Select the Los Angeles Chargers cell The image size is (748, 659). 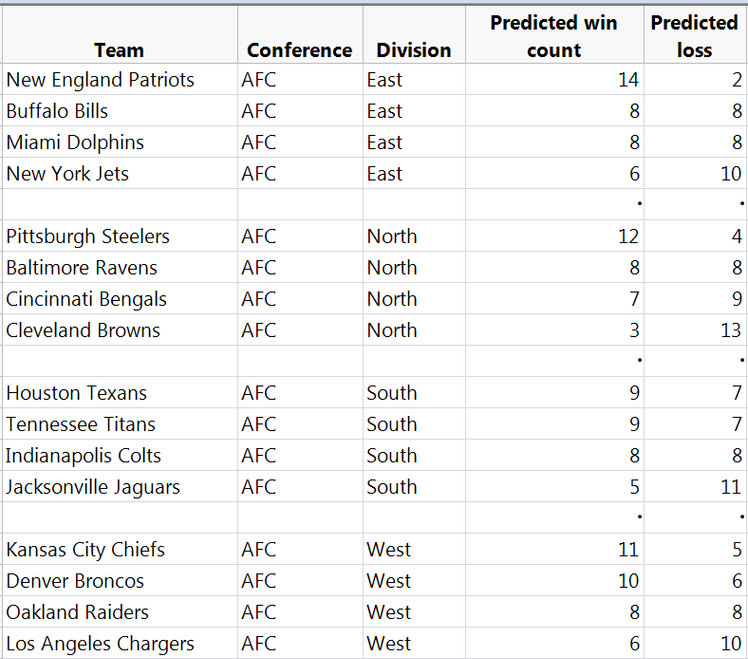coord(100,643)
